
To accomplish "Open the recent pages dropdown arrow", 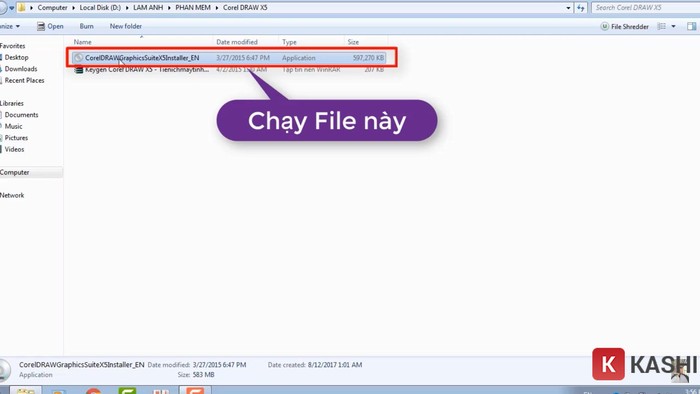I will [12, 8].
